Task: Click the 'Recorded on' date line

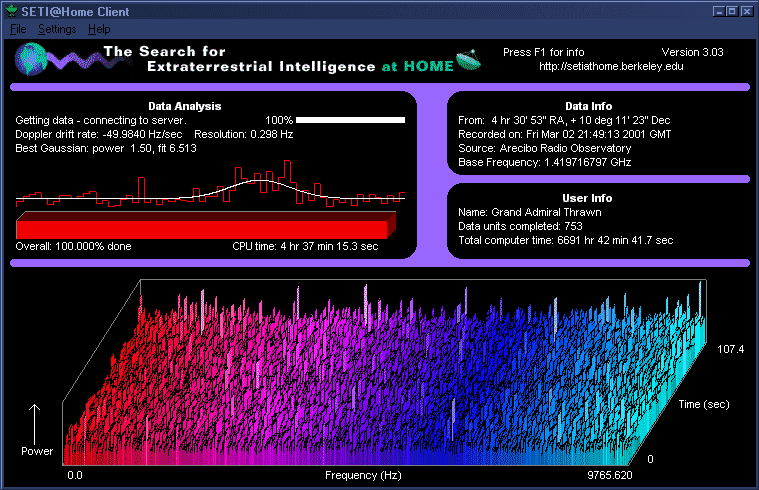Action: (564, 134)
